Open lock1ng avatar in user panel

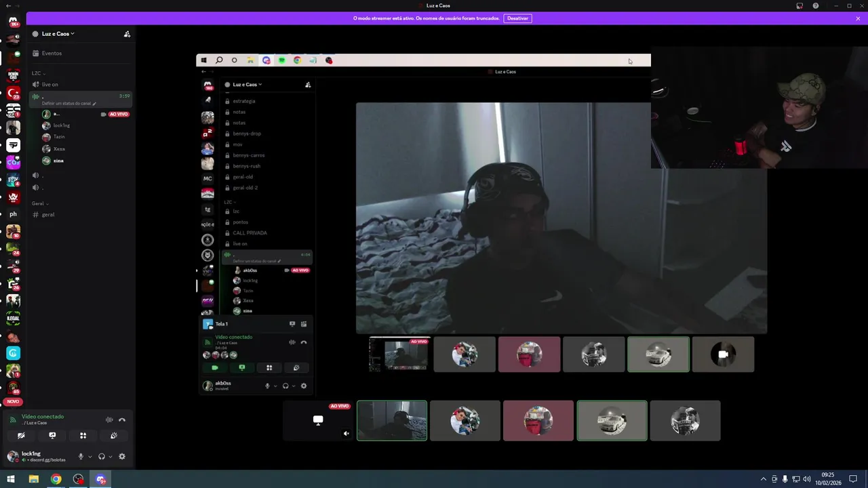coord(13,456)
